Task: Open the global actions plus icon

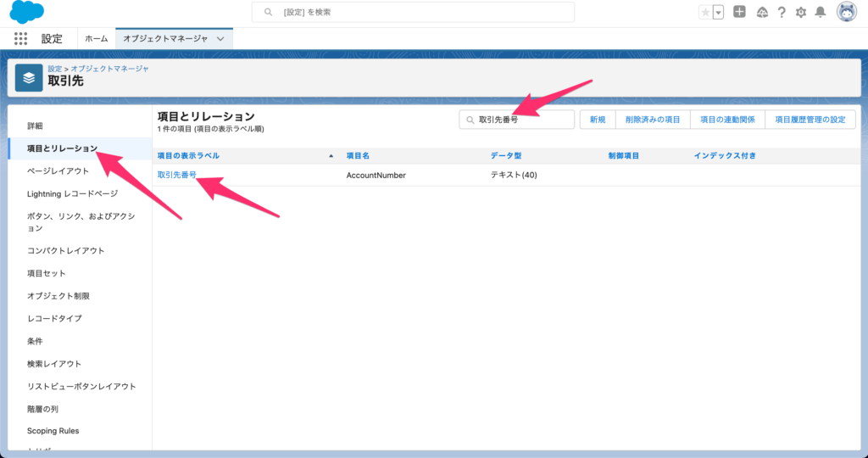Action: (739, 12)
